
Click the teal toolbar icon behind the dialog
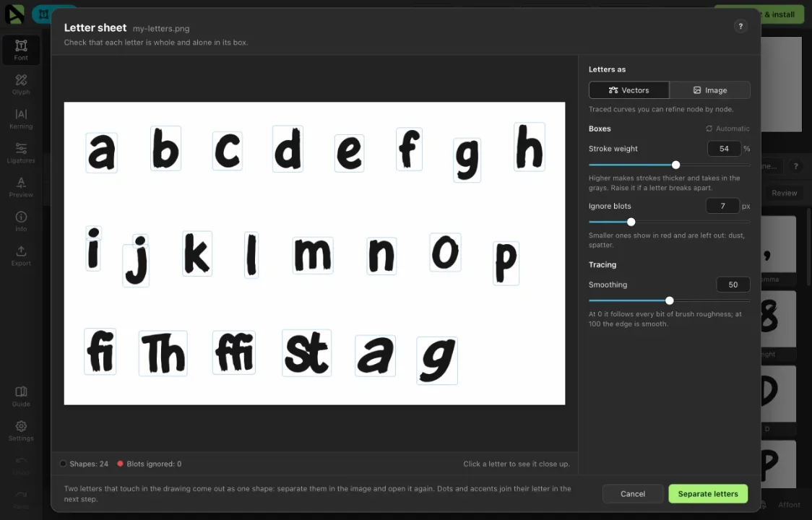tap(44, 14)
